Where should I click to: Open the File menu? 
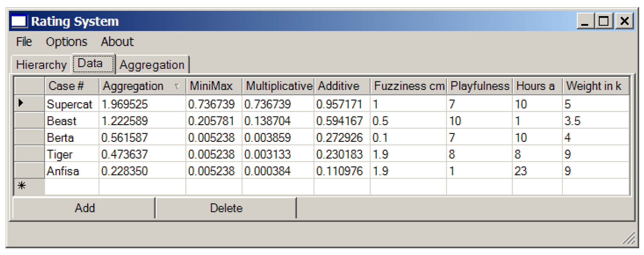click(x=24, y=42)
